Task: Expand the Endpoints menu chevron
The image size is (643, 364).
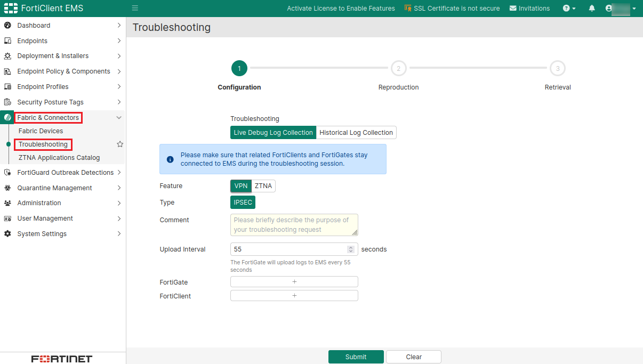Action: pos(119,41)
